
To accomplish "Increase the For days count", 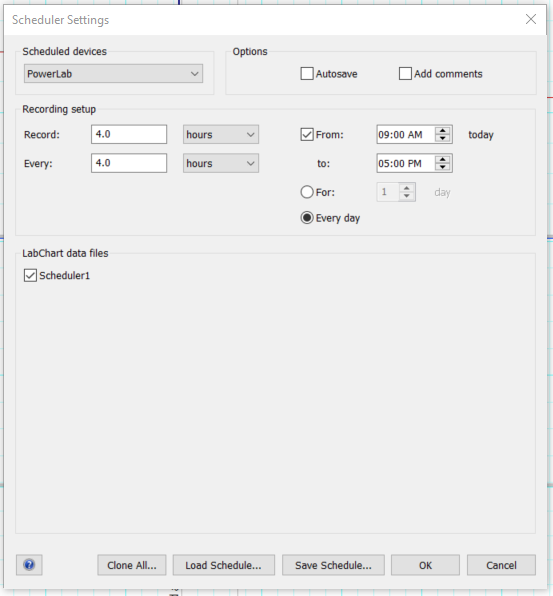I will [x=407, y=188].
